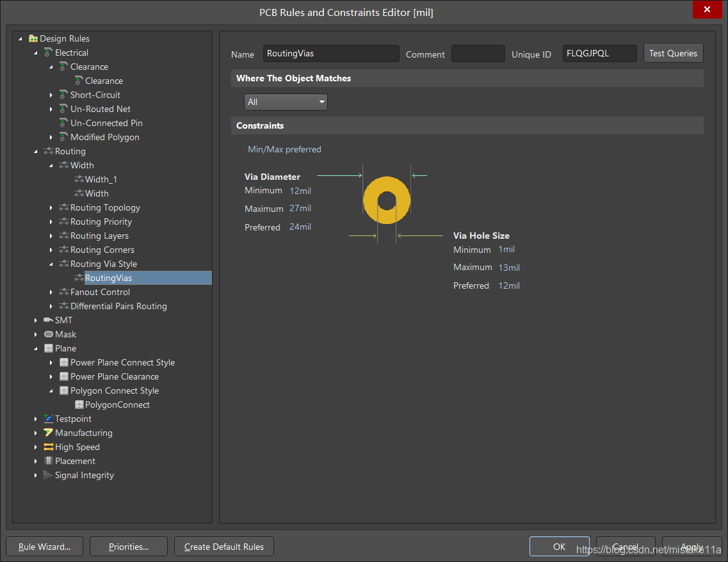The height and width of the screenshot is (562, 728).
Task: Click the Comment text field
Action: [478, 54]
